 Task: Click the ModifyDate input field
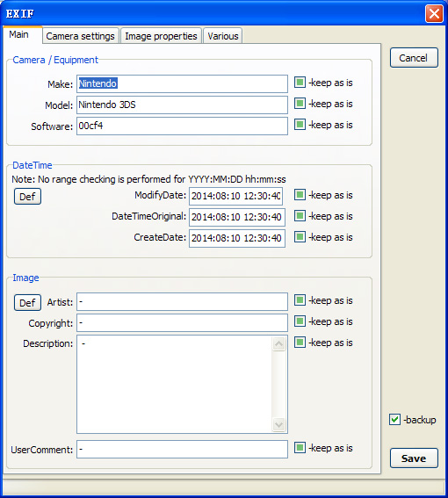pyautogui.click(x=235, y=196)
